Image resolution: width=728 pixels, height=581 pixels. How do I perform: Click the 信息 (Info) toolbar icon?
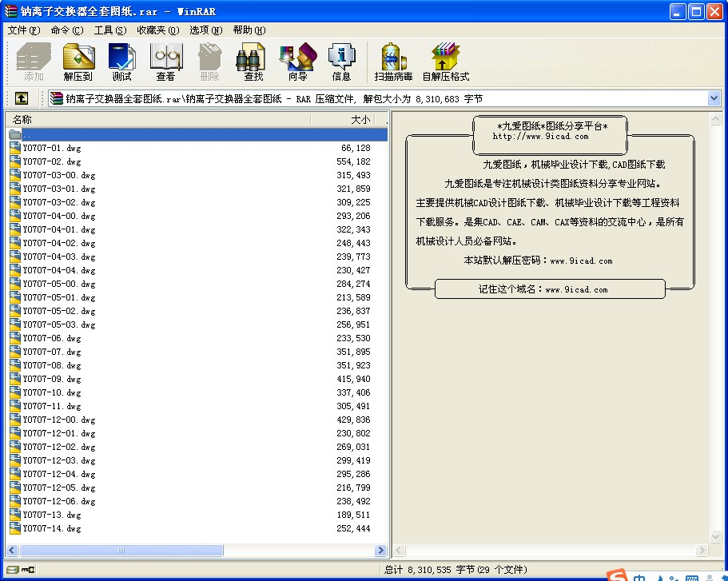[x=341, y=62]
